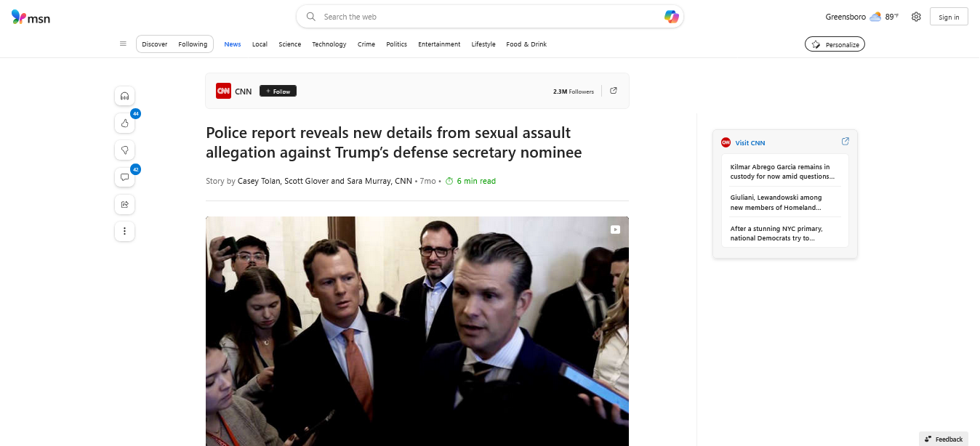Open more options three-dot icon
980x446 pixels.
coord(124,231)
